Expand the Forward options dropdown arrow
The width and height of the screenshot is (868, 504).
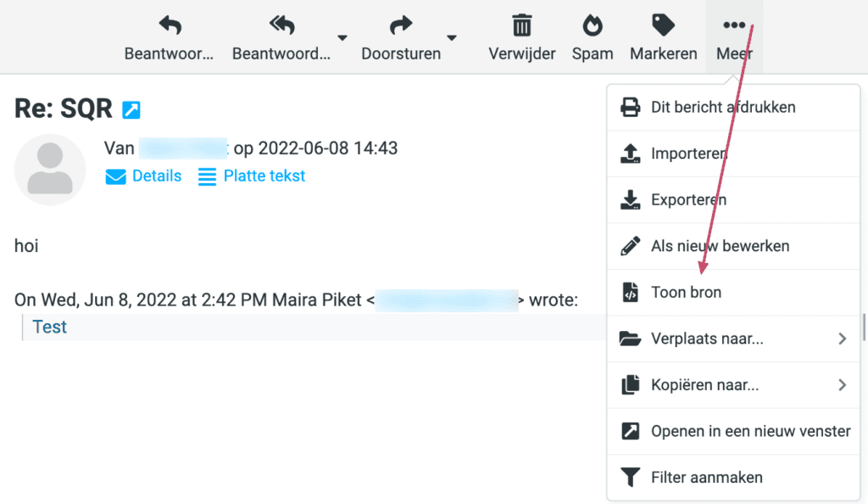pos(452,37)
